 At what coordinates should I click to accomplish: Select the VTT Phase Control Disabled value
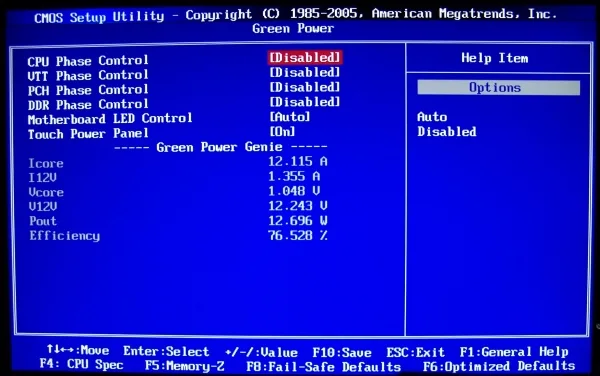click(x=305, y=72)
